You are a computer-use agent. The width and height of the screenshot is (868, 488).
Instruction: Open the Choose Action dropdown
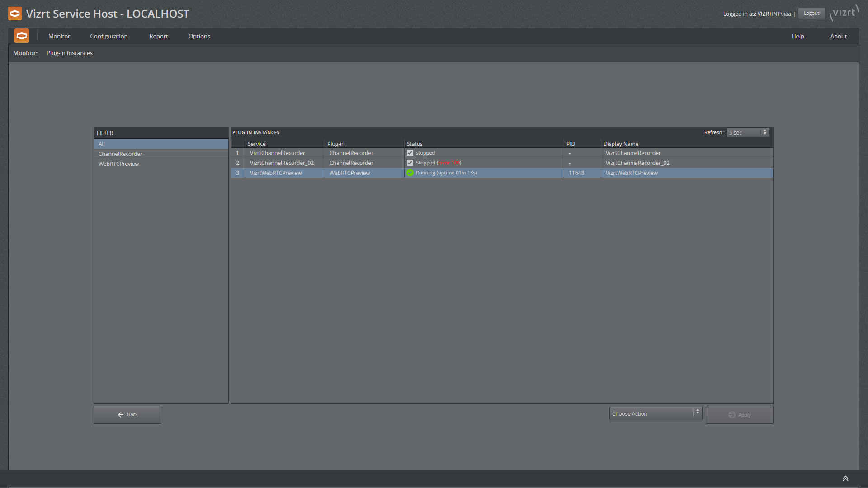(655, 413)
